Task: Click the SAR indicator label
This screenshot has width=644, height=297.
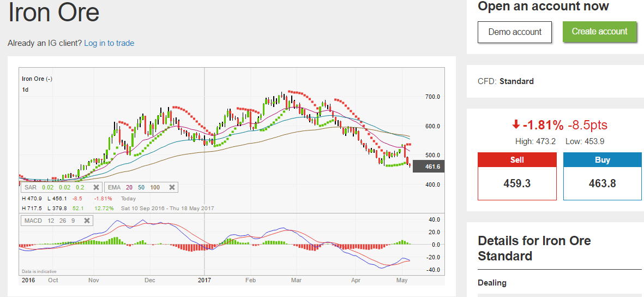Action: (31, 188)
